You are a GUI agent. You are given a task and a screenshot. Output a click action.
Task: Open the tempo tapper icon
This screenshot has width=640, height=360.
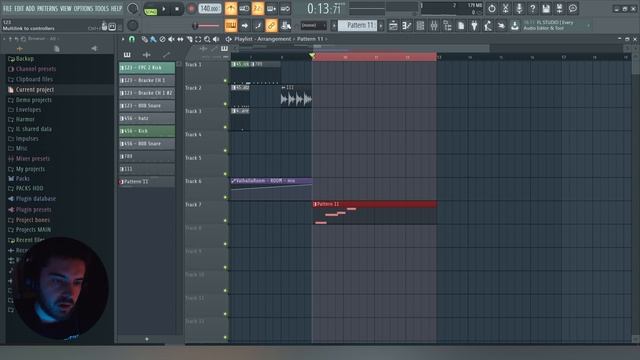[488, 26]
